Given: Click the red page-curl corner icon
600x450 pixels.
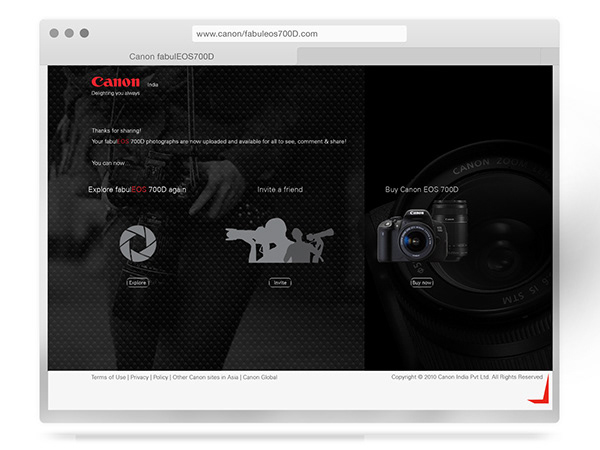Looking at the screenshot, I should pos(540,391).
